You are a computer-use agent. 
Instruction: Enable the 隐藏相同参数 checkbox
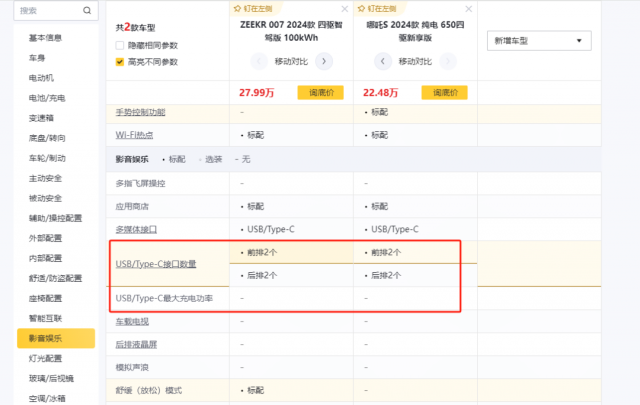pyautogui.click(x=120, y=45)
